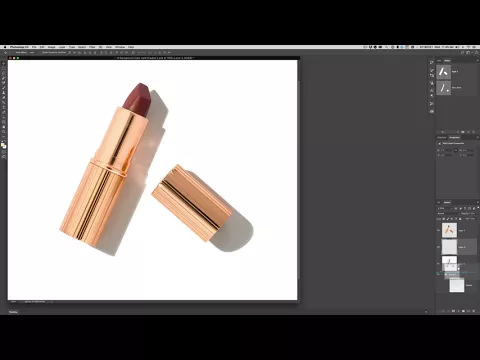
Task: Select the Move tool in the toolbar
Action: click(x=4, y=63)
